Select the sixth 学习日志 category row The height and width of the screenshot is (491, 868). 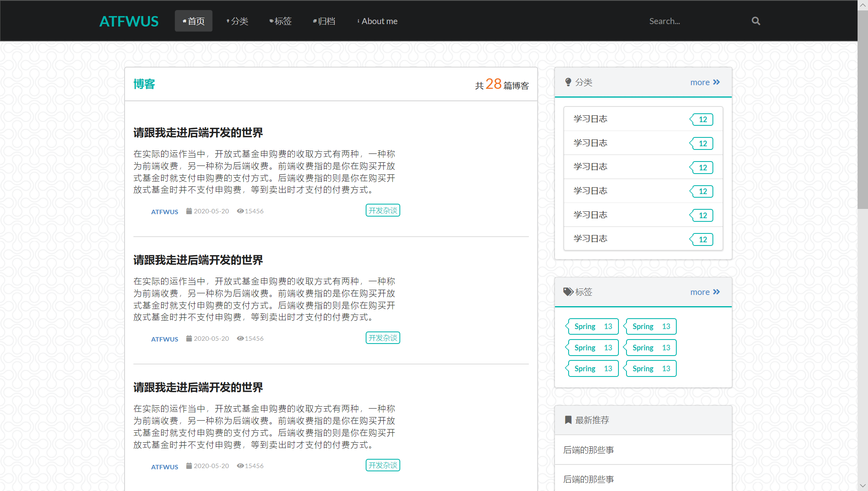(x=643, y=239)
